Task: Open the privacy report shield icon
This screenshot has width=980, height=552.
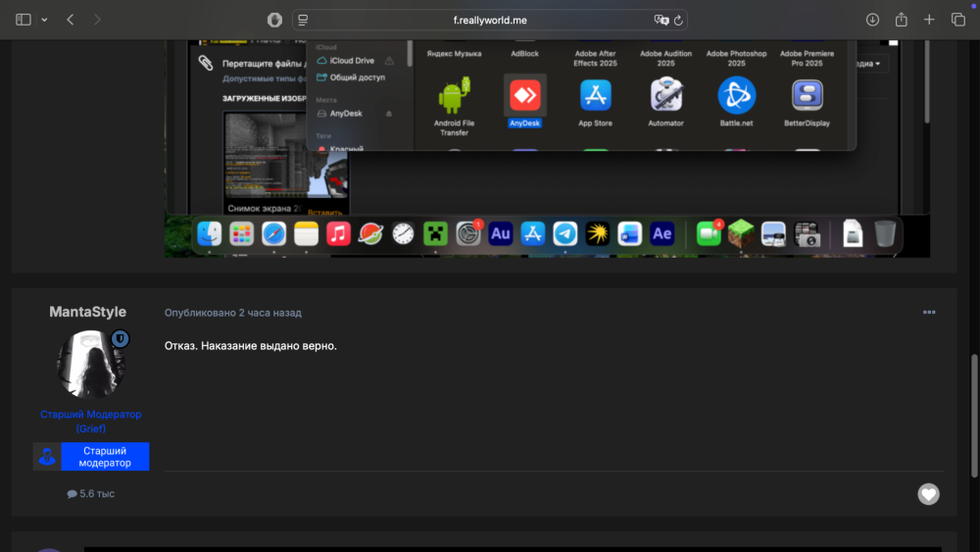Action: pyautogui.click(x=274, y=20)
